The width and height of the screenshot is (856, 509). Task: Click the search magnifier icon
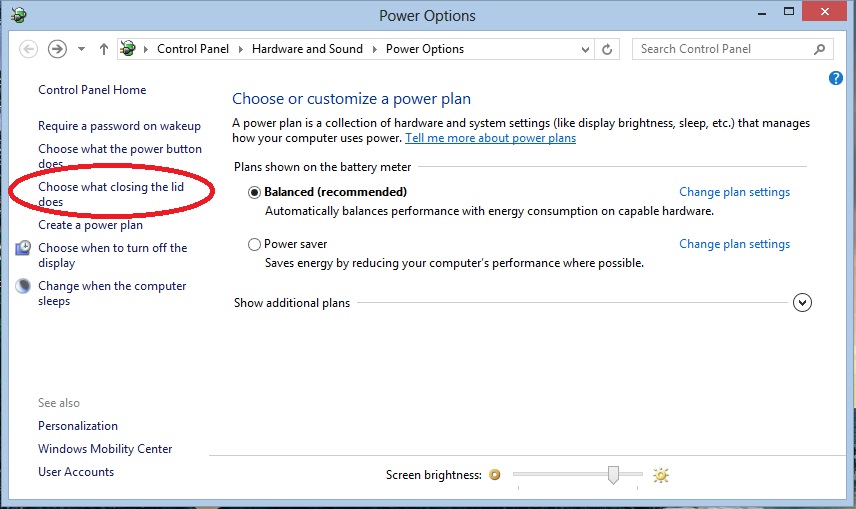coord(819,49)
